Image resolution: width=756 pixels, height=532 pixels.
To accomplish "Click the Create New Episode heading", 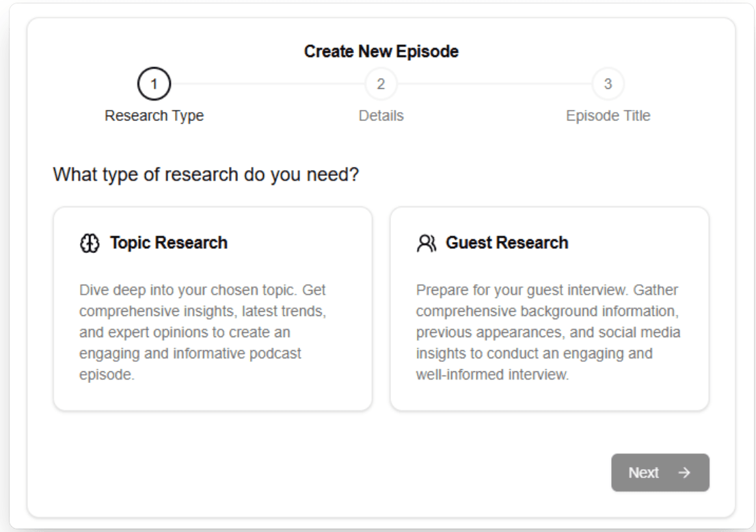I will click(x=381, y=51).
